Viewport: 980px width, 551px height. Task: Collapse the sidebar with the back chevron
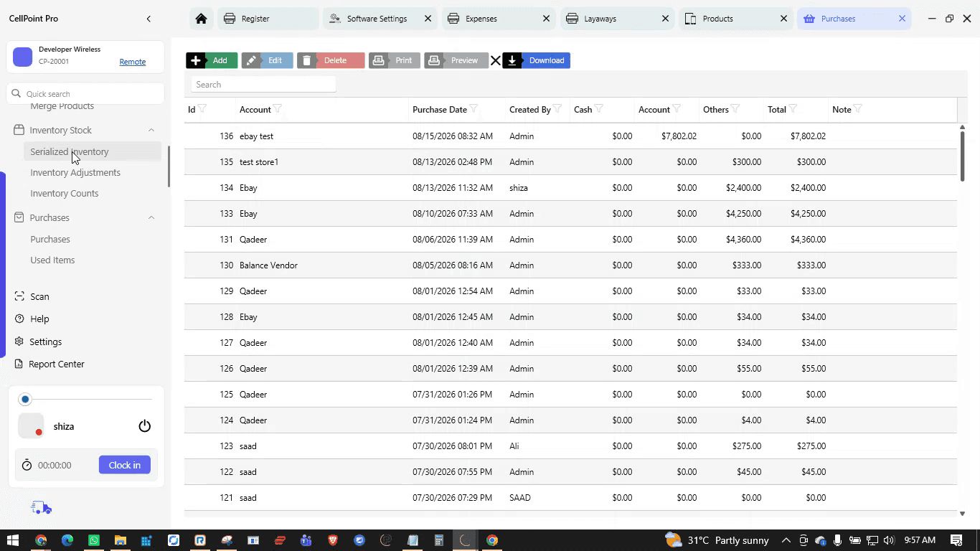(x=149, y=19)
